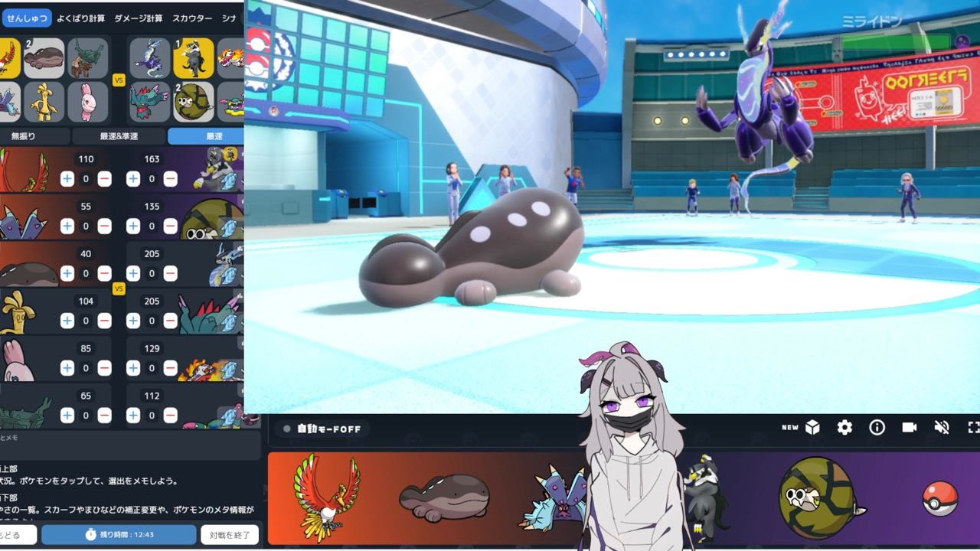This screenshot has width=980, height=551.
Task: Click the plus button under speed 85
Action: tap(67, 368)
